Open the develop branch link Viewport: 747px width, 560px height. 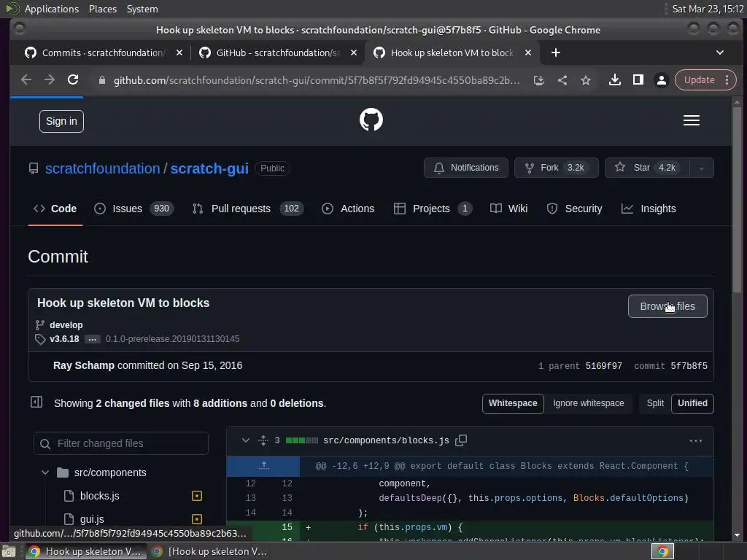[x=66, y=324]
